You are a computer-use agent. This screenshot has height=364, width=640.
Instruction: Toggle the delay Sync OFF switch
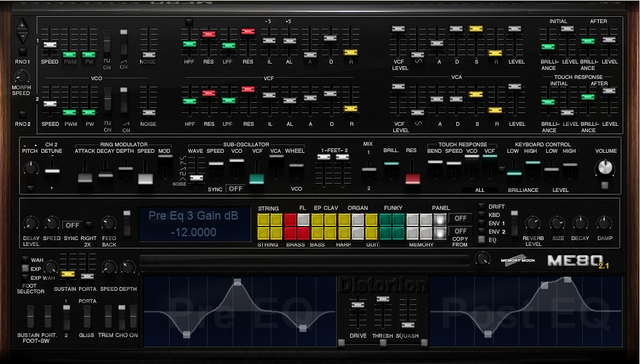click(x=71, y=225)
